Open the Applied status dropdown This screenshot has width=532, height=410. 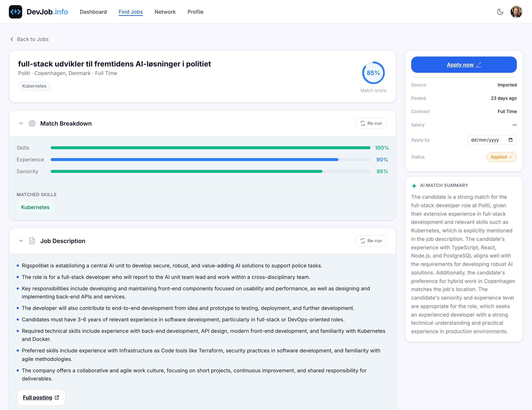501,157
